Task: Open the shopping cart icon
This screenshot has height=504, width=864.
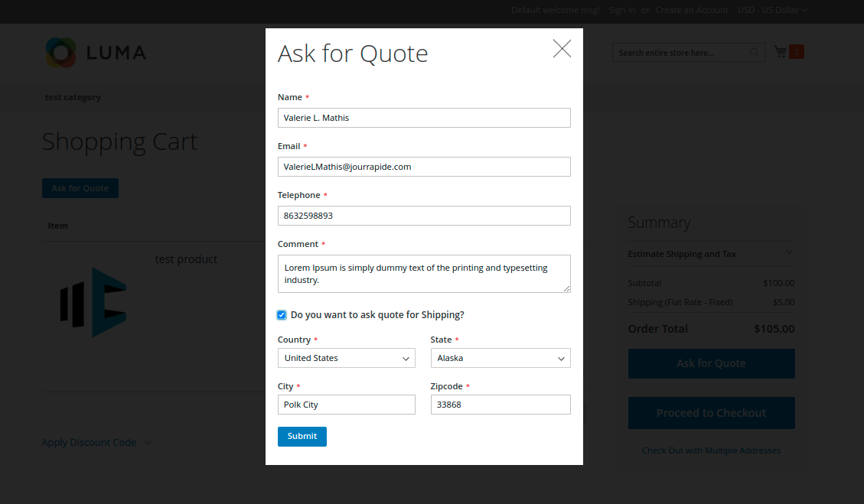Action: 781,52
